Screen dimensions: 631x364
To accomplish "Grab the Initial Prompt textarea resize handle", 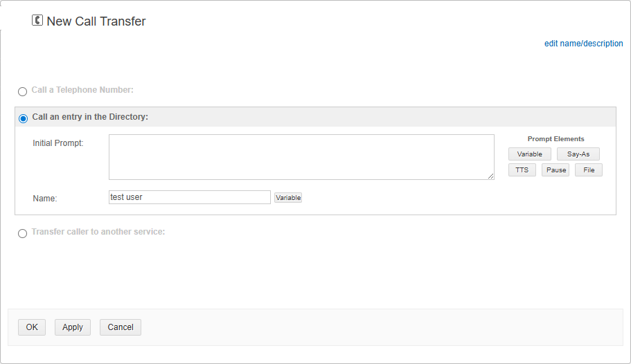I will tap(490, 176).
